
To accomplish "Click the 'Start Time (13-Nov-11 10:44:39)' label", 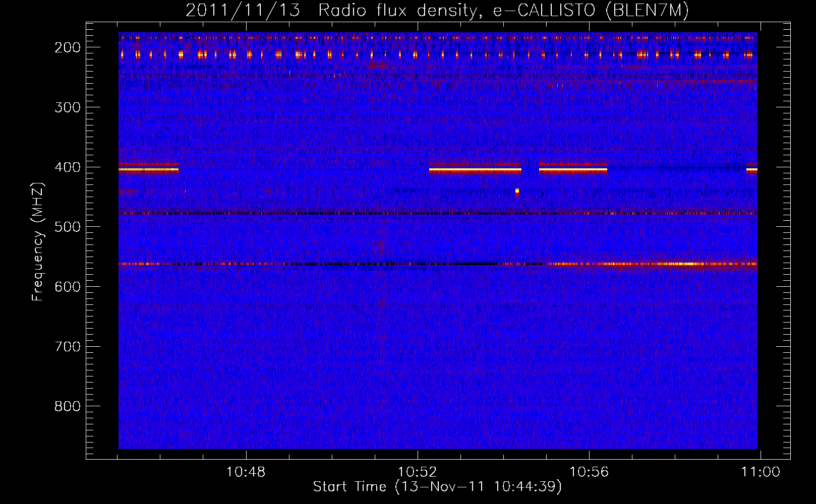I will click(437, 487).
